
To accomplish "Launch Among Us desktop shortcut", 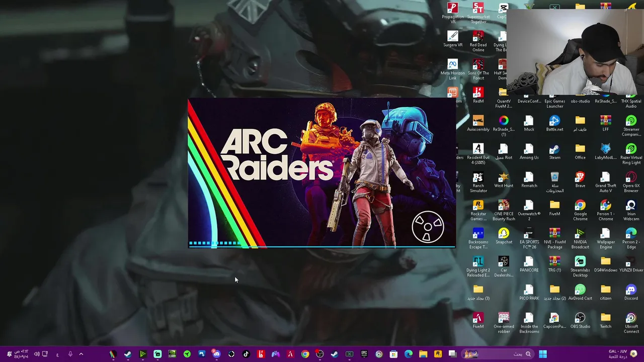I will coord(529,152).
